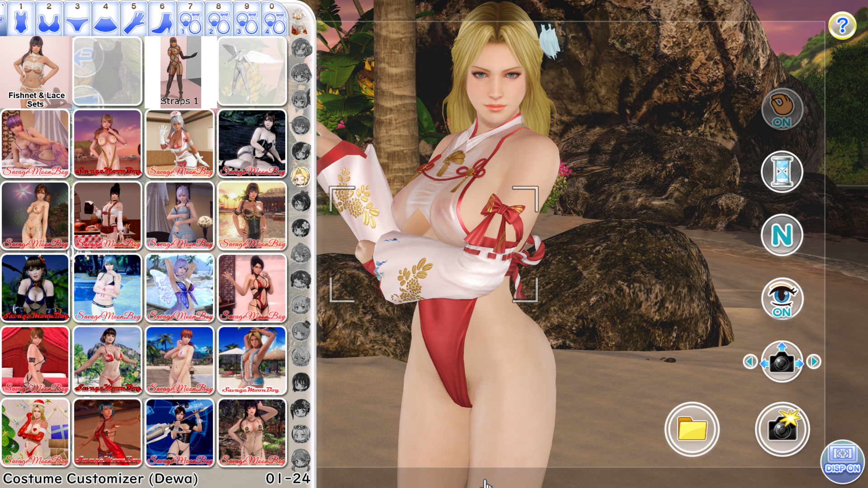
Task: Click the costume mannequin icon beside the tabs
Action: [x=299, y=22]
